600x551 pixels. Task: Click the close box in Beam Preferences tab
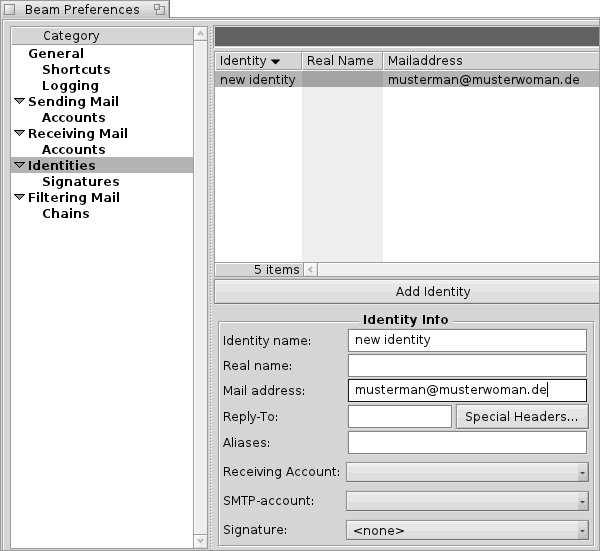[10, 9]
